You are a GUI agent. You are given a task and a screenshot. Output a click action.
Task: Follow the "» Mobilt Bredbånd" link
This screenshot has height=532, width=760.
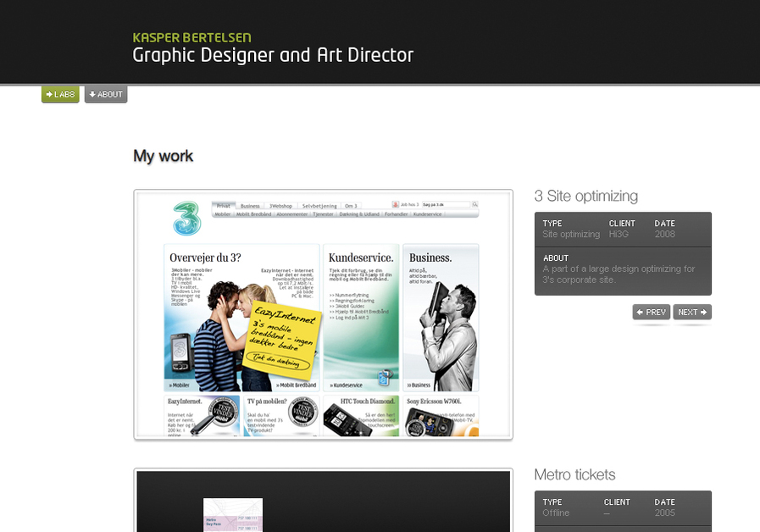click(298, 385)
